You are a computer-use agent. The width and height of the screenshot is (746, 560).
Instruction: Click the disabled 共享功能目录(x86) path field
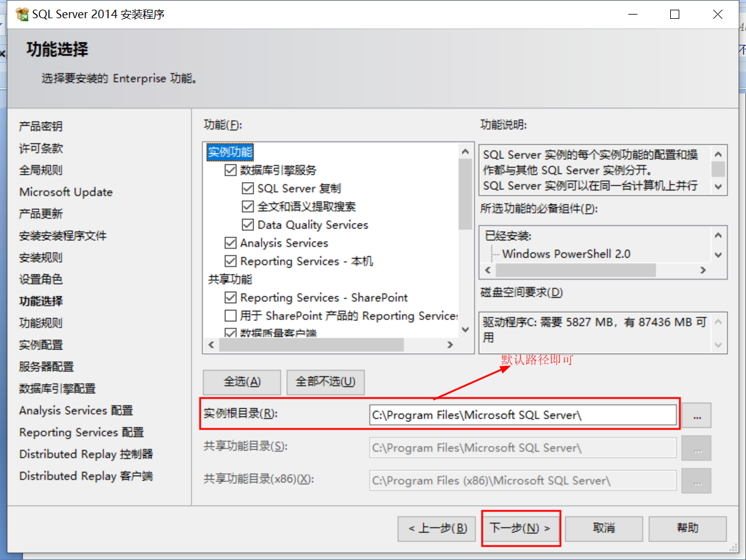pos(523,481)
